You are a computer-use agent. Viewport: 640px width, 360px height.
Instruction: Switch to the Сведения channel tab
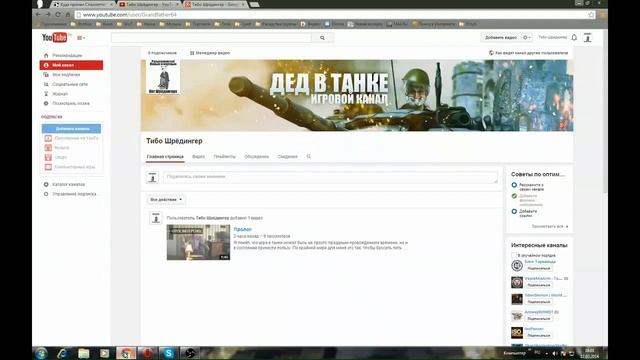287,157
